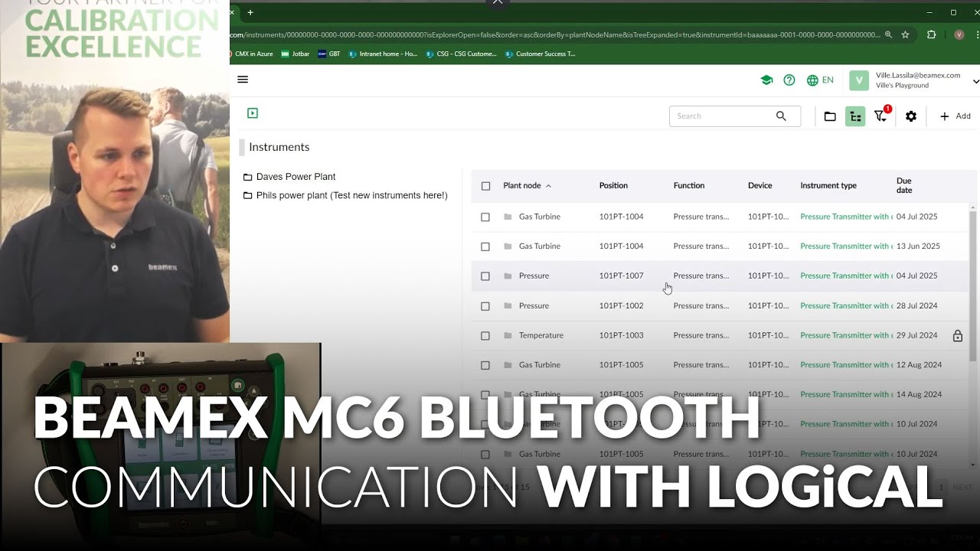This screenshot has height=551, width=980.
Task: Click the Phils power plant folder icon
Action: coord(247,196)
